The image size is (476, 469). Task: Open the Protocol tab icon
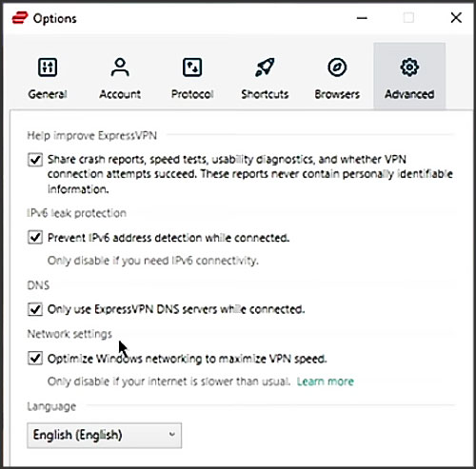coord(192,68)
